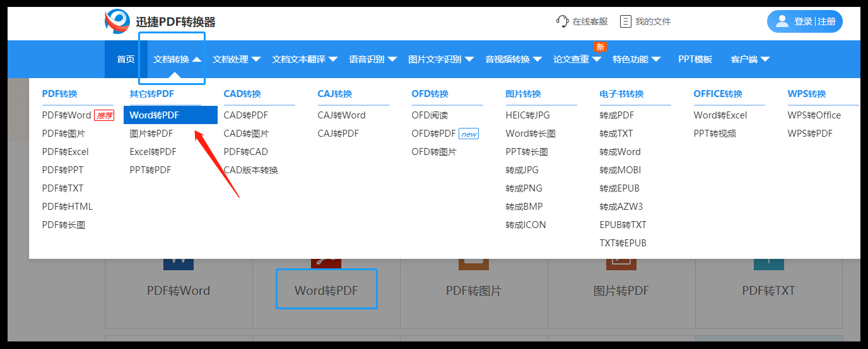
Task: Open WPS转PDF menu entry
Action: 810,134
